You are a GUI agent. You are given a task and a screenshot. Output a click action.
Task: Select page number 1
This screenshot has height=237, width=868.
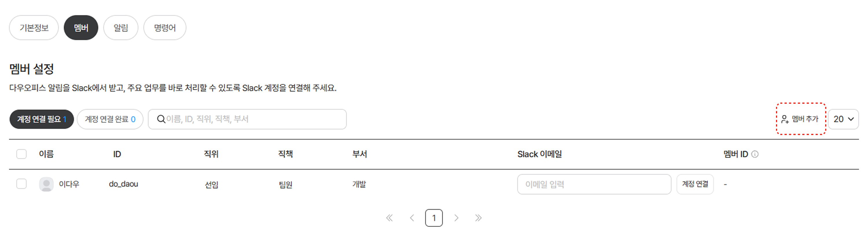[434, 218]
